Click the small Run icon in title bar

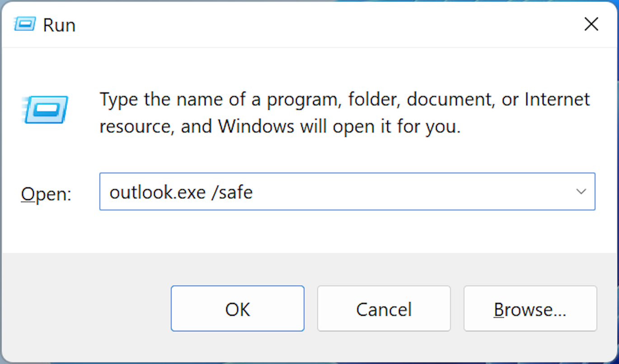pyautogui.click(x=24, y=24)
